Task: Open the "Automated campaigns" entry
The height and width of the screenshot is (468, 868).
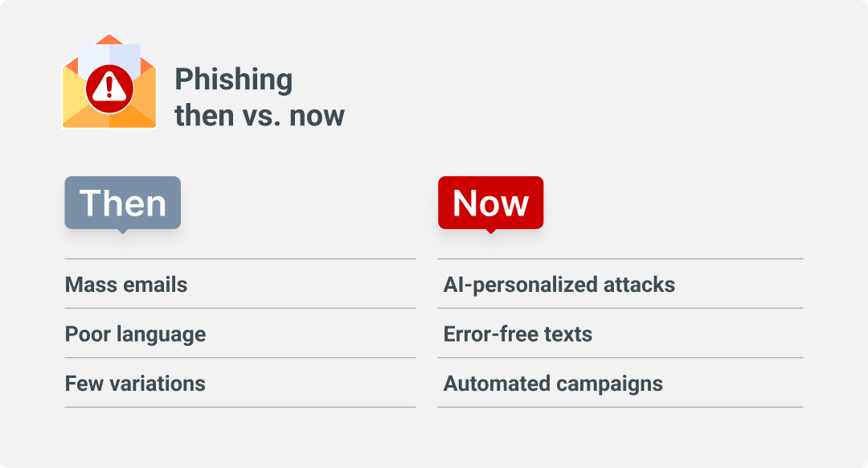Action: click(x=553, y=384)
